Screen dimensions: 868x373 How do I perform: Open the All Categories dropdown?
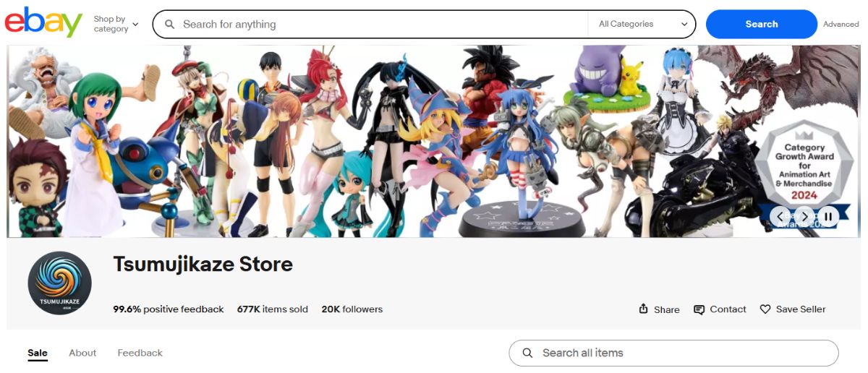(x=642, y=24)
